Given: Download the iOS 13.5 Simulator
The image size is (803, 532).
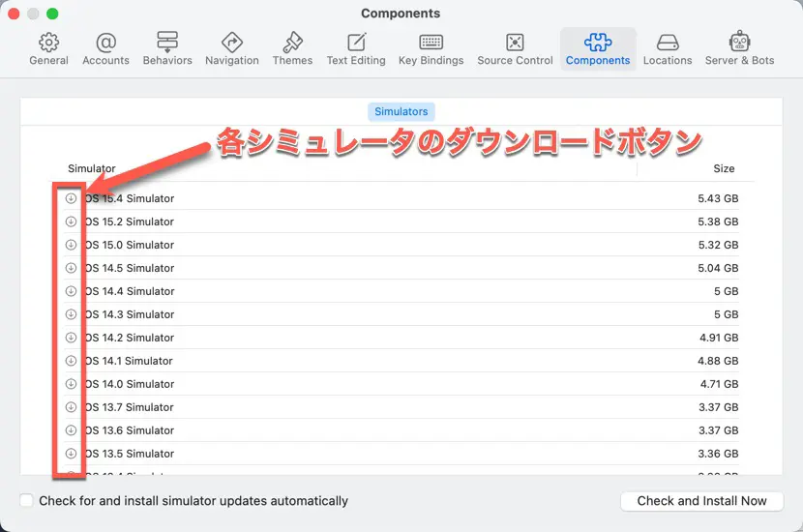Looking at the screenshot, I should pyautogui.click(x=72, y=453).
